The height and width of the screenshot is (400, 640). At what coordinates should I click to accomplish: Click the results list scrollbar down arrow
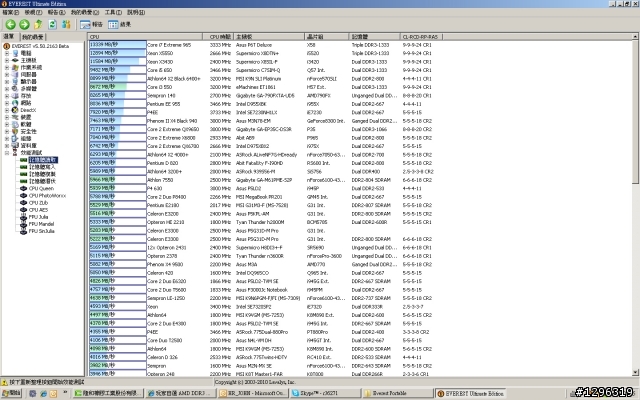pos(635,372)
